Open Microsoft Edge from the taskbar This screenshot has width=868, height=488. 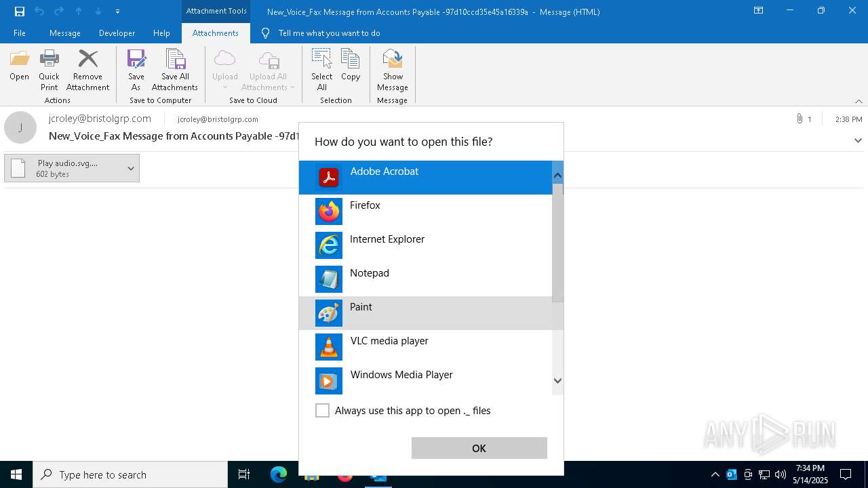(x=279, y=474)
